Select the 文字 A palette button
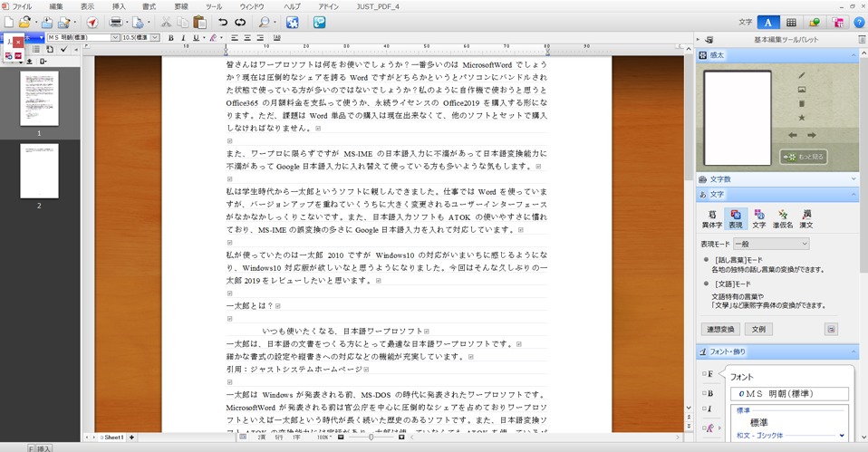This screenshot has width=868, height=452. pyautogui.click(x=767, y=22)
